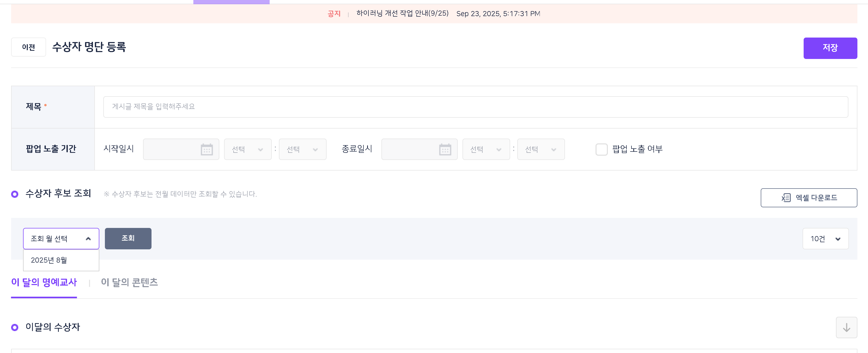Open the end hour 선택 dropdown

point(486,149)
